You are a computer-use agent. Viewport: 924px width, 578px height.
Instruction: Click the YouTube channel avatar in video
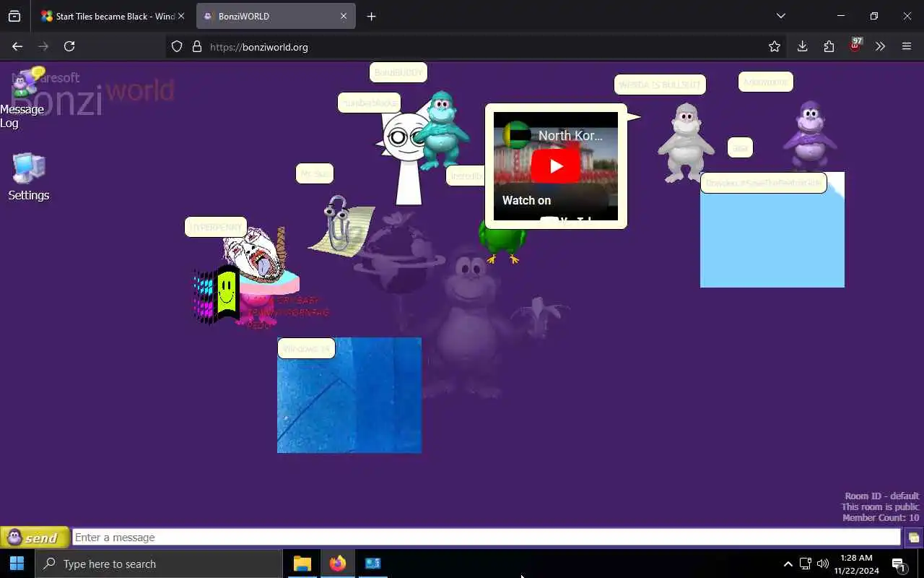click(x=516, y=135)
